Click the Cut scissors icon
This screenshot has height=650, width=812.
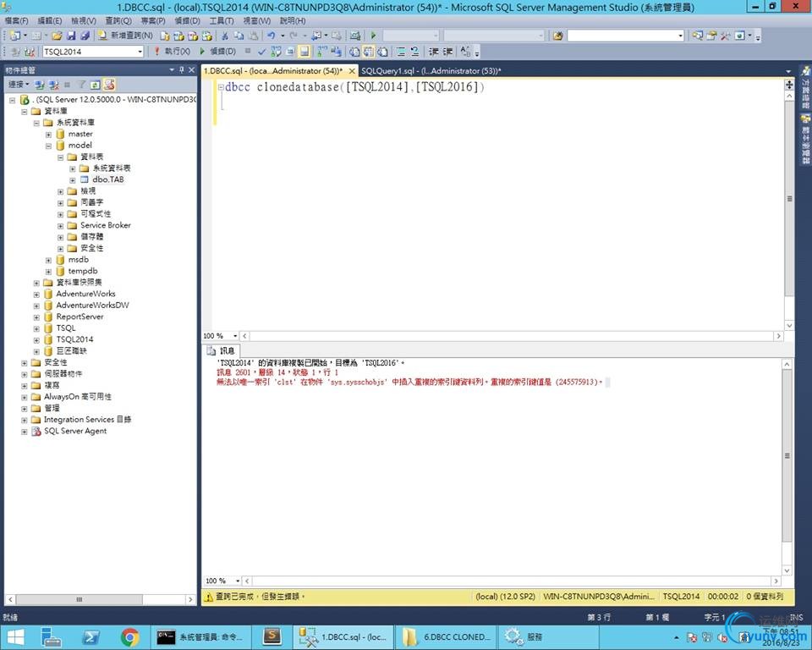coord(224,36)
